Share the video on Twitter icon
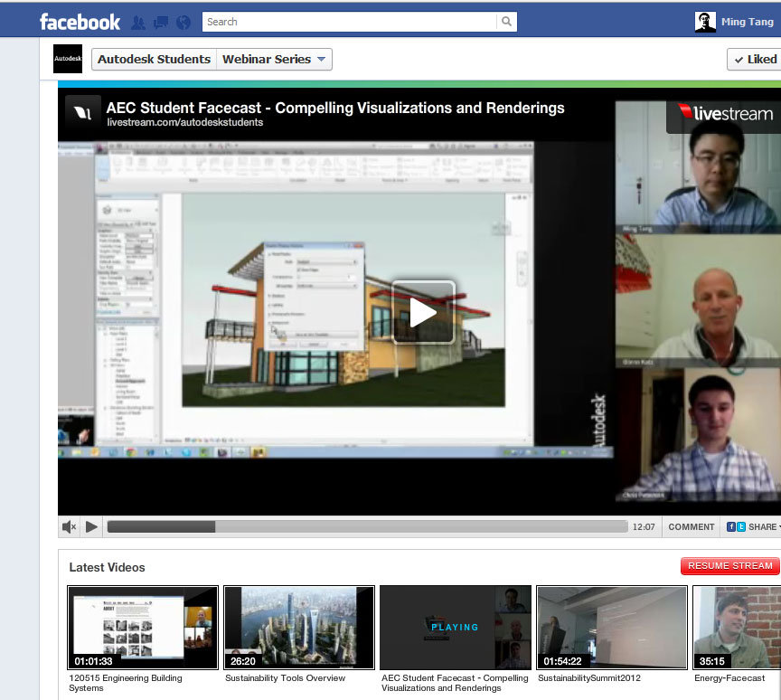The image size is (781, 700). click(741, 526)
